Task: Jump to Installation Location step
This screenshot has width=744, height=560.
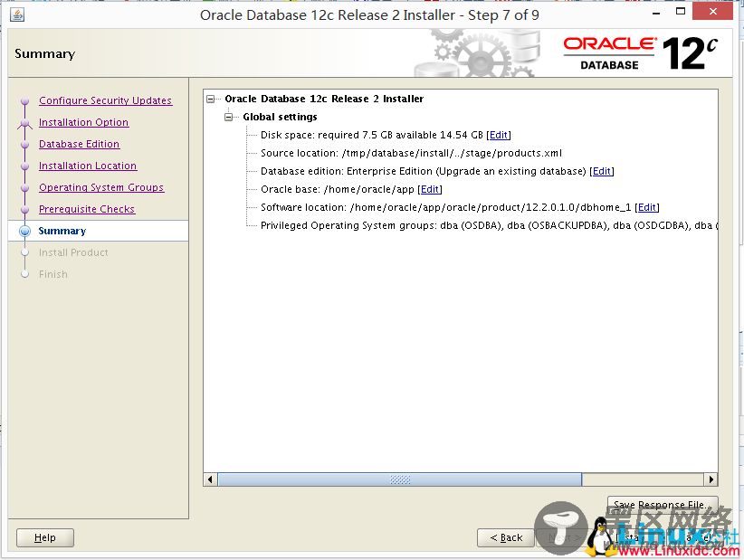Action: click(x=88, y=166)
